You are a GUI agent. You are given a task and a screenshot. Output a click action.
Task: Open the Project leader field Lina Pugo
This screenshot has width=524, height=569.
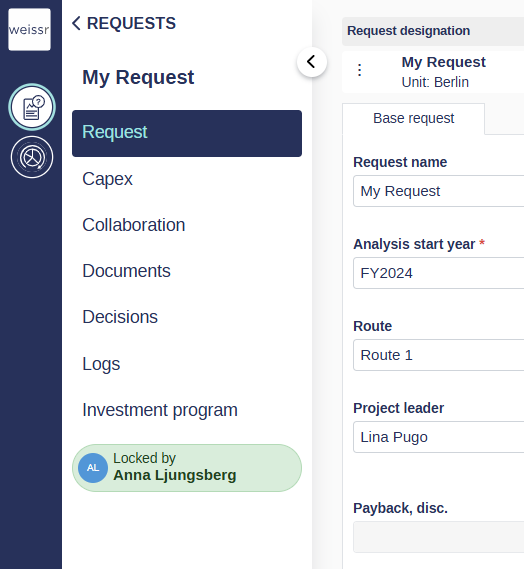click(439, 437)
